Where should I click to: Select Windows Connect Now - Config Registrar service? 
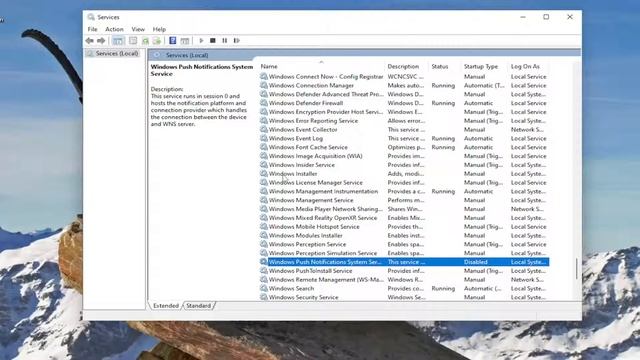404,76
